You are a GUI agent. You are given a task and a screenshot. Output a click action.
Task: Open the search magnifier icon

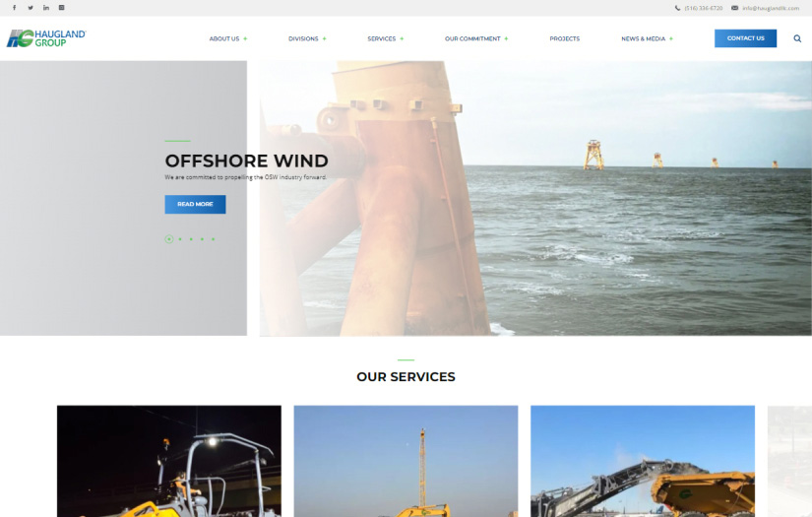797,38
